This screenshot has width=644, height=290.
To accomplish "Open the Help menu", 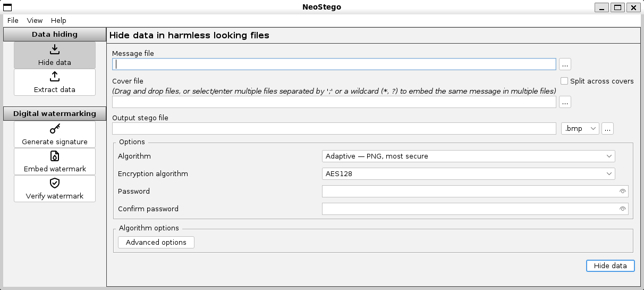I will coord(58,21).
